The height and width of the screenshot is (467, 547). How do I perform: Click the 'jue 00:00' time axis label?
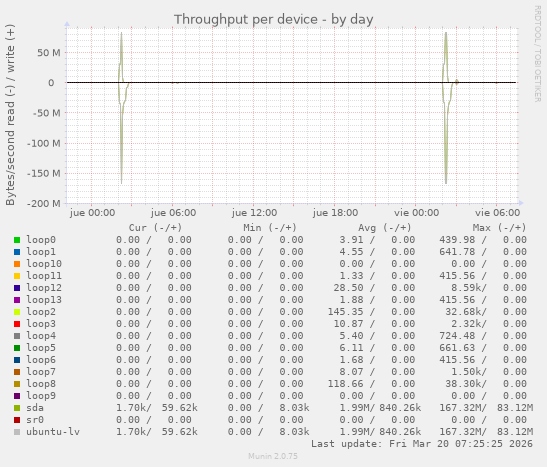coord(92,213)
